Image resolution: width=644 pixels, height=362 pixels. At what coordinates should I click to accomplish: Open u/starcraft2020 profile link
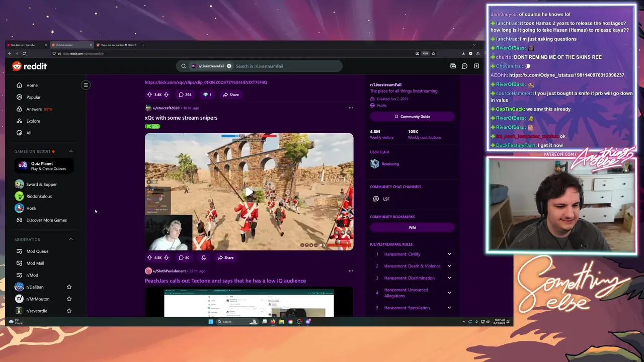[x=166, y=108]
